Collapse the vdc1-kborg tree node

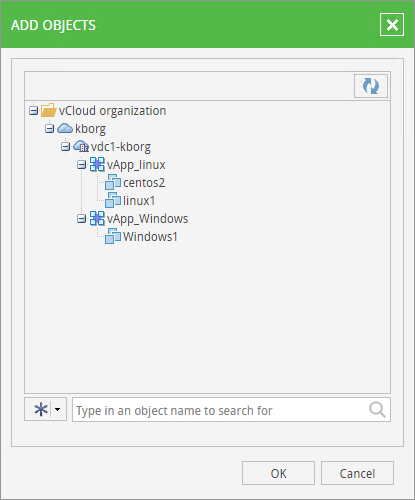coord(65,146)
